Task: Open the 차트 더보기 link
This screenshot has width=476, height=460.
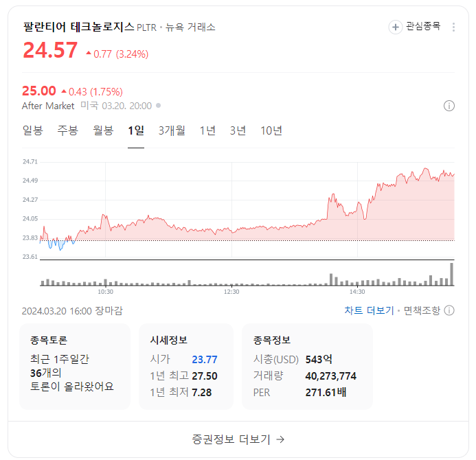Action: coord(369,310)
